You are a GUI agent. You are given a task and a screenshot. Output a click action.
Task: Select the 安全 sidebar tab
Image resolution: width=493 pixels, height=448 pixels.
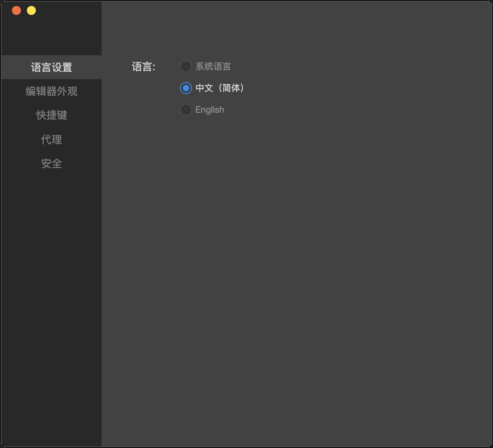point(52,163)
